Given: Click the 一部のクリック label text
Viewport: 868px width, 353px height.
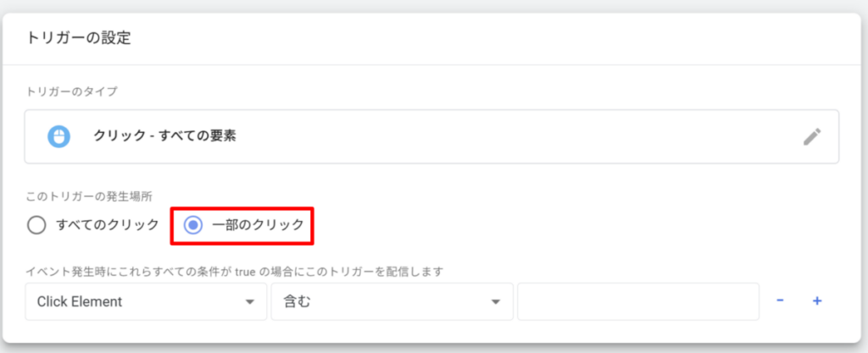Looking at the screenshot, I should coord(257,225).
